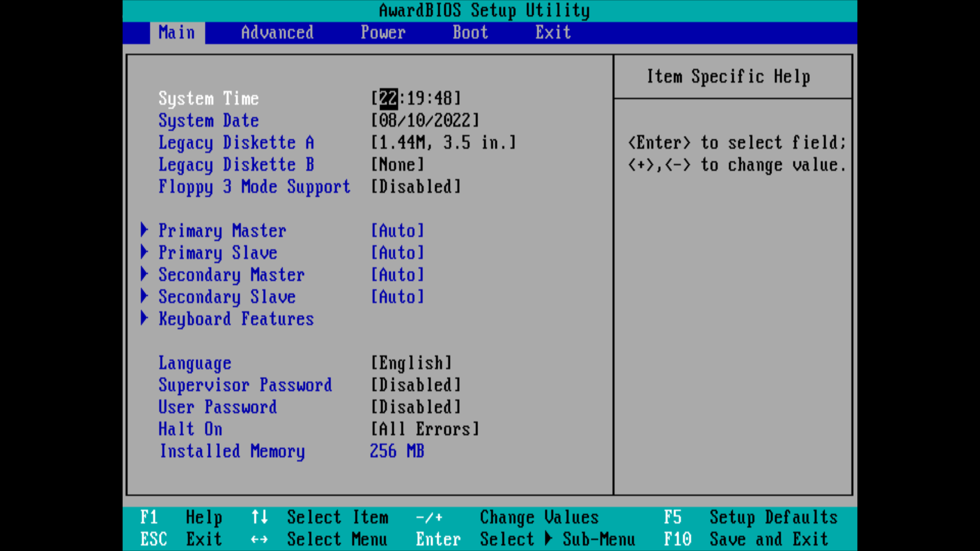Toggle the User Password Disabled value

[416, 407]
